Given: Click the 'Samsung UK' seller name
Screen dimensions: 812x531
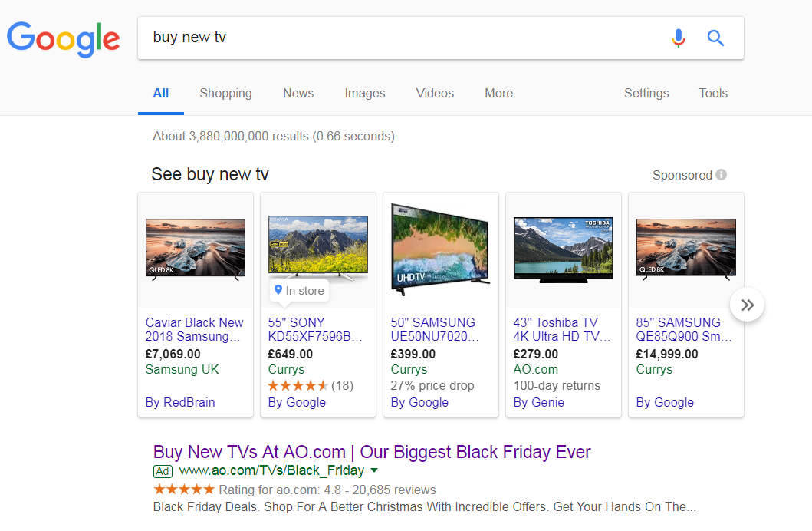Looking at the screenshot, I should tap(182, 369).
